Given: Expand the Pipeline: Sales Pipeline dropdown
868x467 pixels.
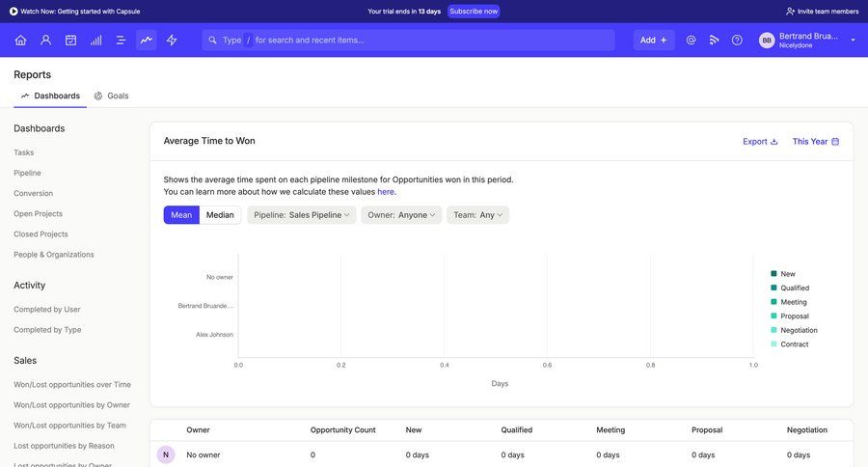Looking at the screenshot, I should (302, 215).
